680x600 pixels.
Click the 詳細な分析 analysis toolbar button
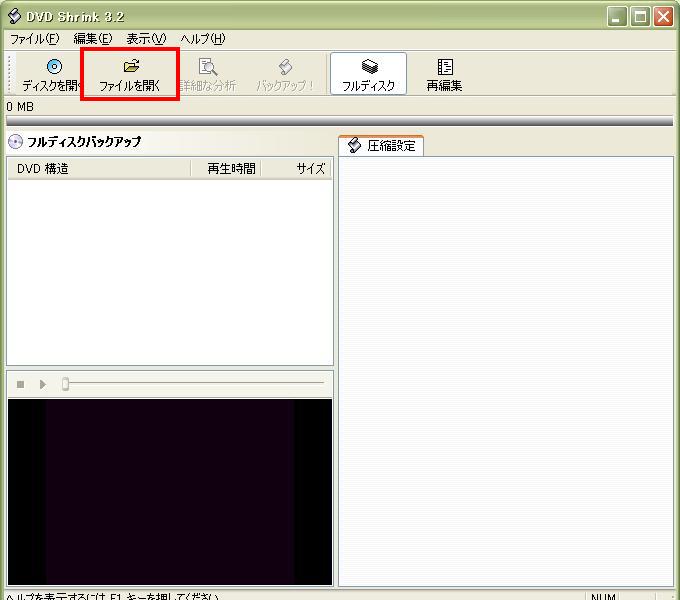[x=208, y=74]
